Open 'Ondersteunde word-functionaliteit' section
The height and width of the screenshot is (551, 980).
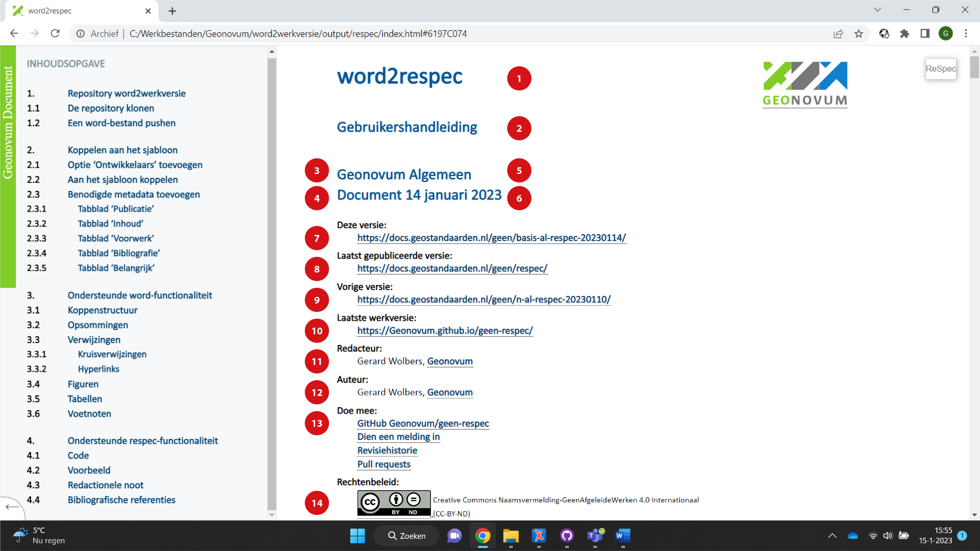(x=140, y=295)
